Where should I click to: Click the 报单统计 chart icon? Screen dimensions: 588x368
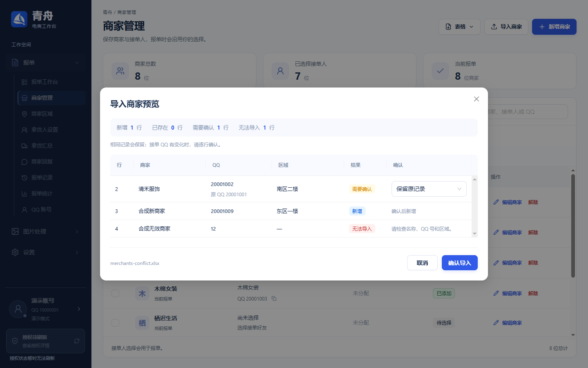click(x=24, y=194)
